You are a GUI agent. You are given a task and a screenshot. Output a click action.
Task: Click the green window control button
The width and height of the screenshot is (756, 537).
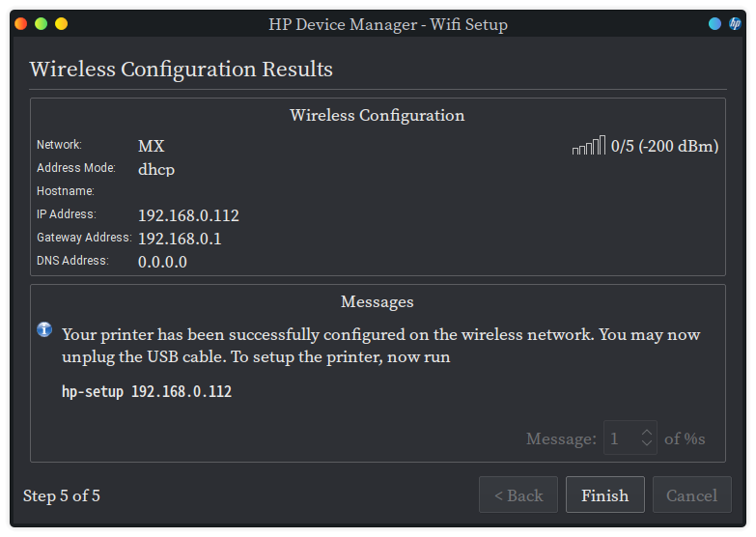41,24
